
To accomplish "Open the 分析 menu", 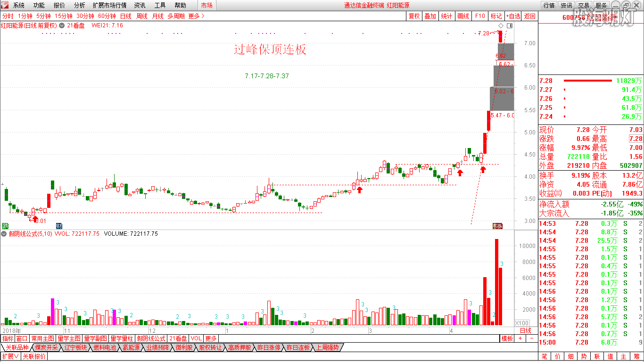I will 80,5.
